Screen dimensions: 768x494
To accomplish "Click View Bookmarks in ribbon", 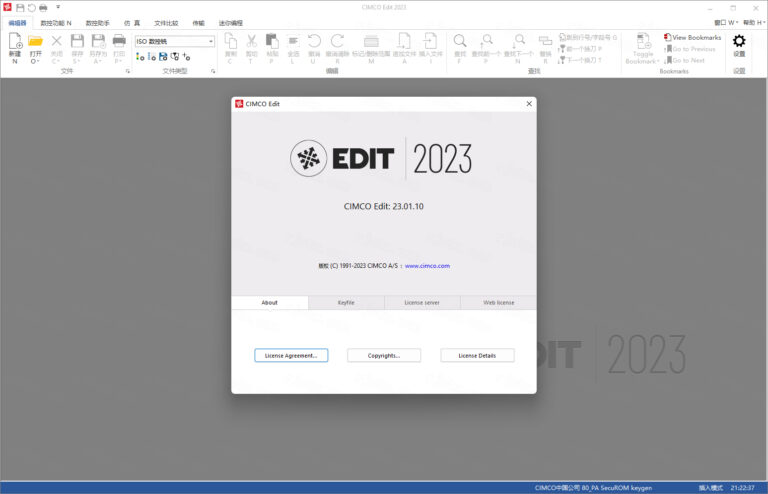I will pyautogui.click(x=692, y=37).
